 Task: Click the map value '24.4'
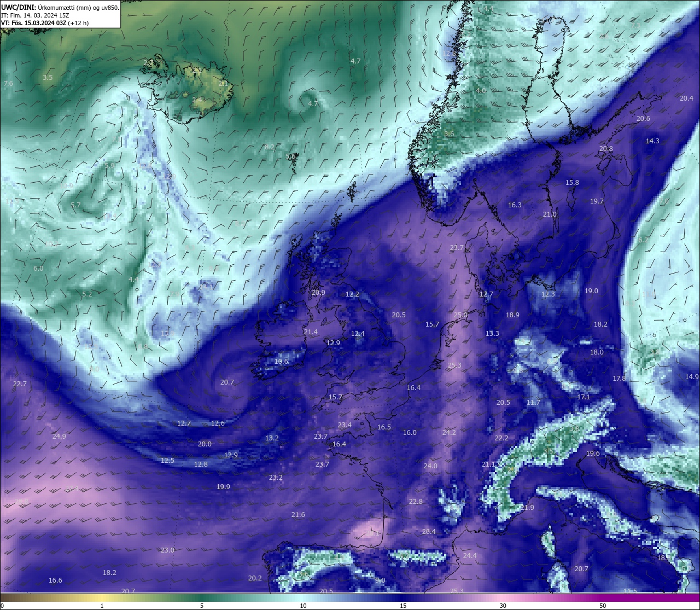click(470, 556)
